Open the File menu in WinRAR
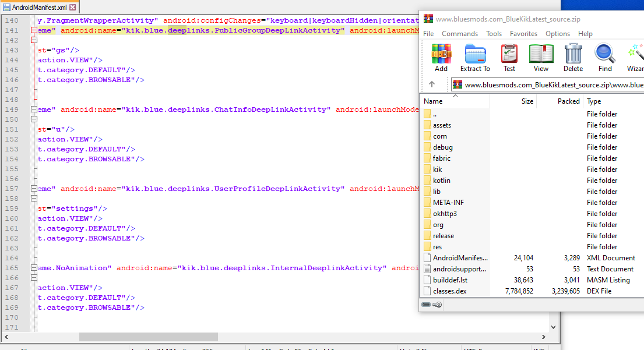The image size is (644, 350). [x=428, y=34]
